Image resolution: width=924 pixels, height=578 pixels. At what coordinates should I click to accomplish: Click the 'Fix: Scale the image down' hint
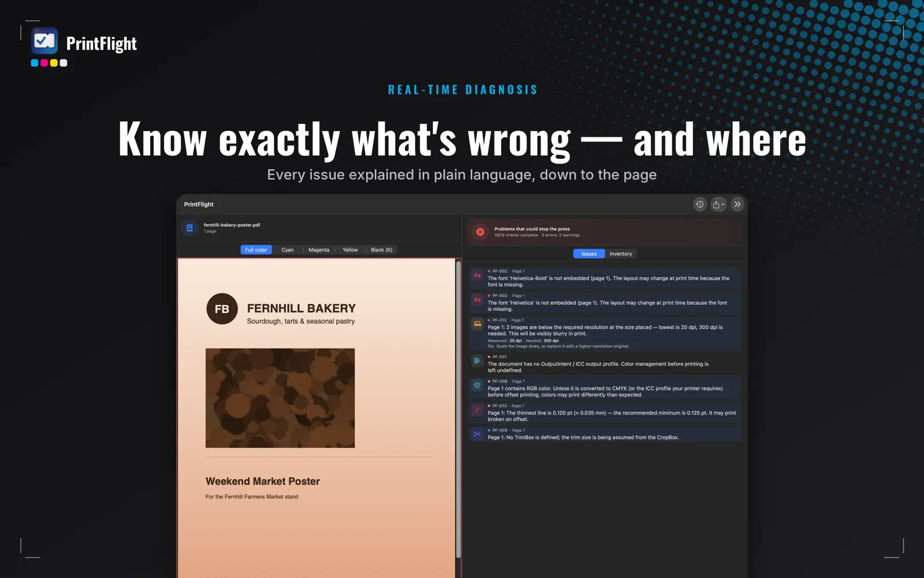point(558,346)
